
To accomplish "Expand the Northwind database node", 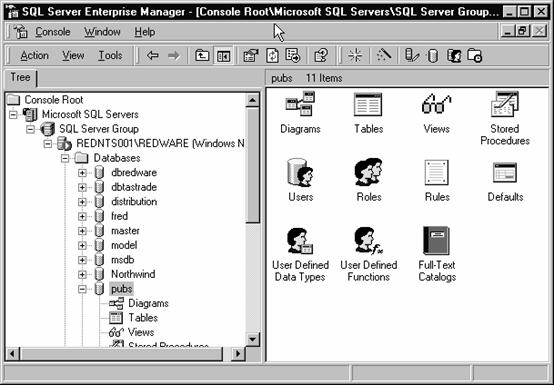I will pyautogui.click(x=82, y=274).
